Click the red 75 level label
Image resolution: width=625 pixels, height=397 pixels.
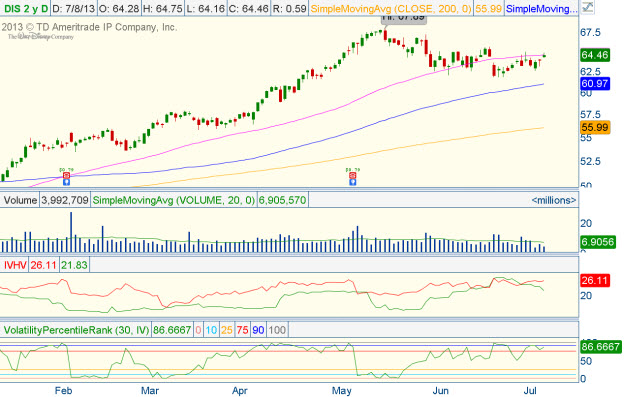point(242,330)
